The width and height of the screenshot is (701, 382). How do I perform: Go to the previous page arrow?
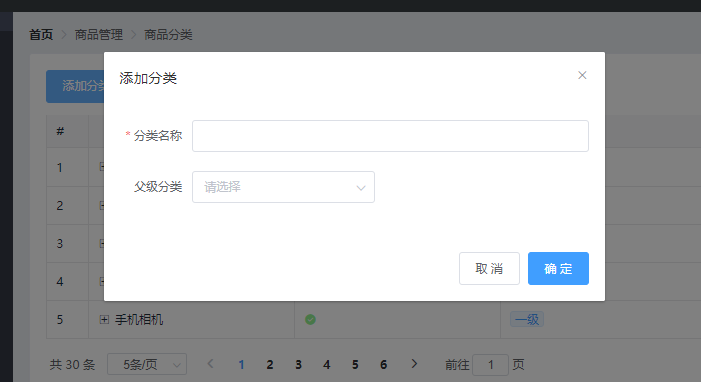pyautogui.click(x=211, y=364)
